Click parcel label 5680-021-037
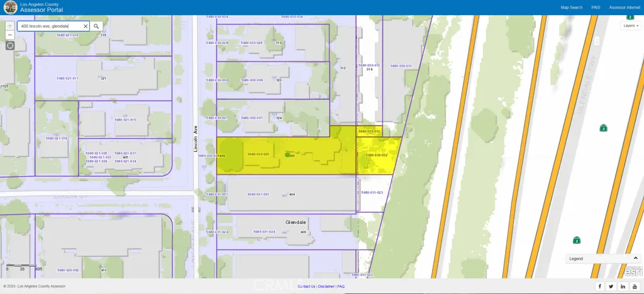This screenshot has height=294, width=644. coord(125,153)
